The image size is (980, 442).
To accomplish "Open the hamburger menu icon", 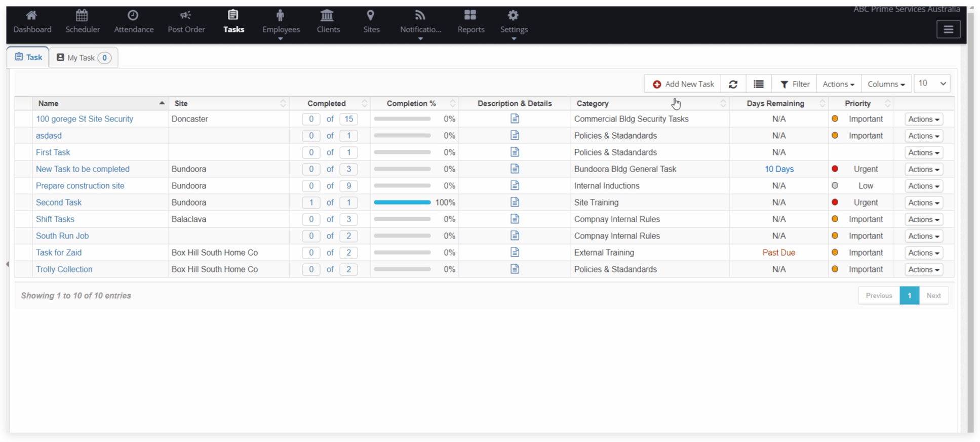I will pyautogui.click(x=948, y=29).
